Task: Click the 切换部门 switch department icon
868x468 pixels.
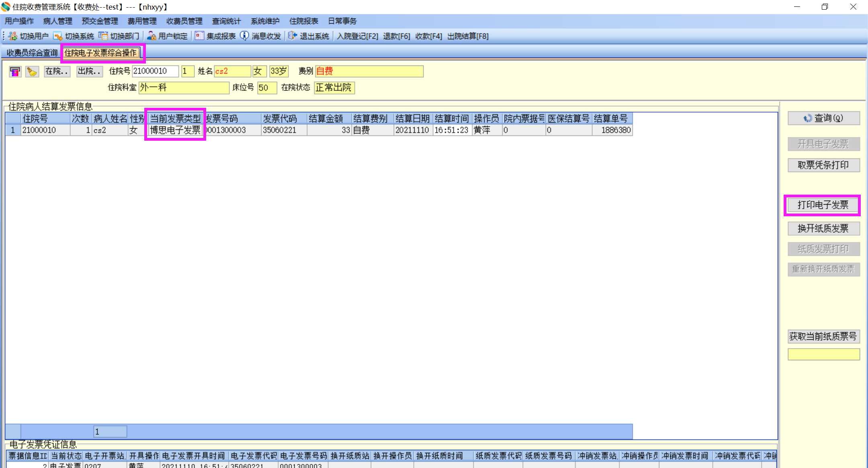Action: point(103,36)
